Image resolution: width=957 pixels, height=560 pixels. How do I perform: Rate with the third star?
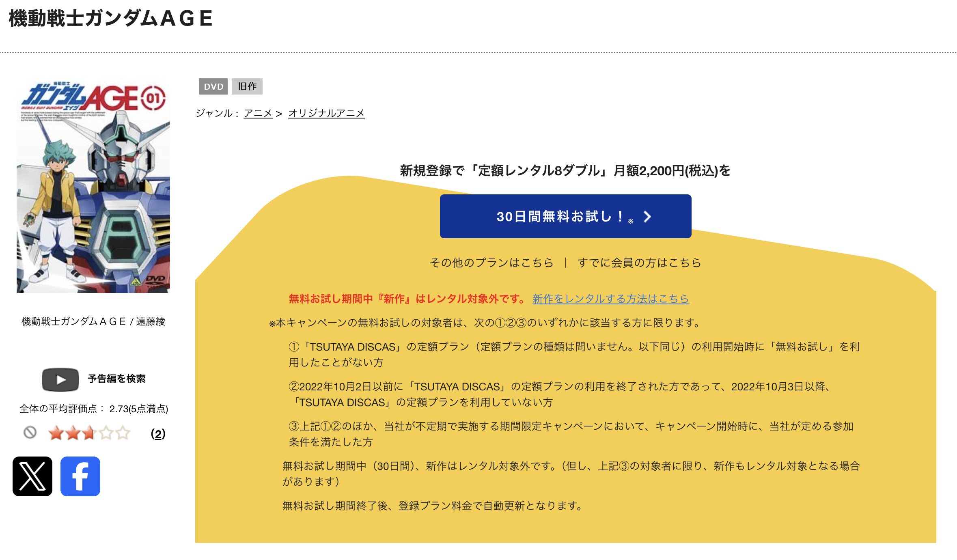[x=89, y=433]
